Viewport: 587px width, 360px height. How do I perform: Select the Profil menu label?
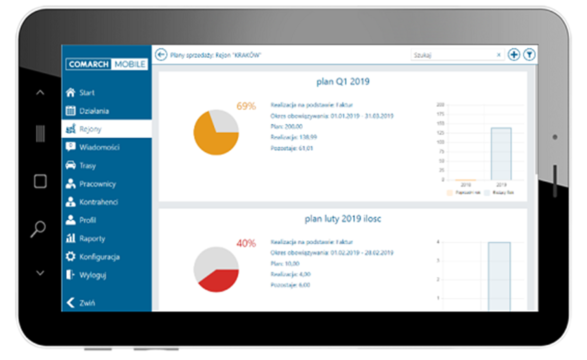point(88,220)
